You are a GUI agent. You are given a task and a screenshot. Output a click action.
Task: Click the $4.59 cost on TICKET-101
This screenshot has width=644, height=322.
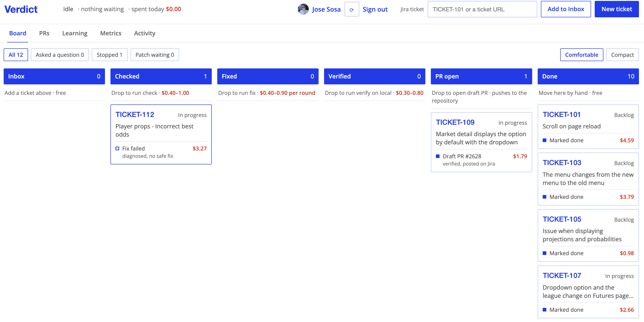coord(626,140)
